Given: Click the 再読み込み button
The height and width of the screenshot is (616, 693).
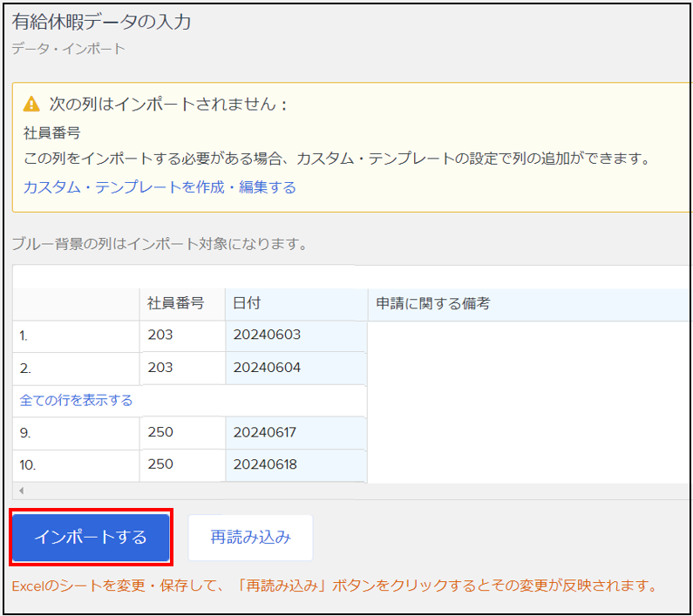Looking at the screenshot, I should tap(250, 538).
